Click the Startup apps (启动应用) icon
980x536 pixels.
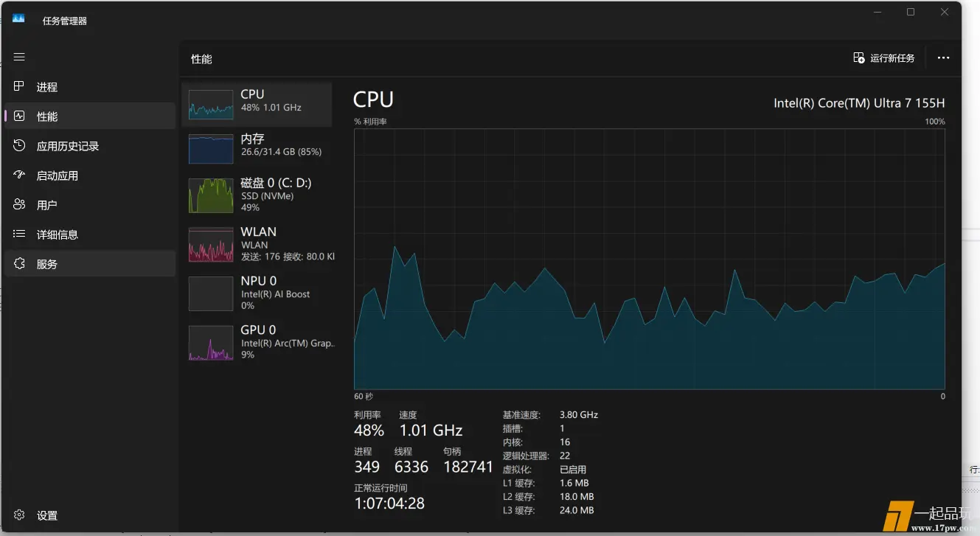[19, 175]
